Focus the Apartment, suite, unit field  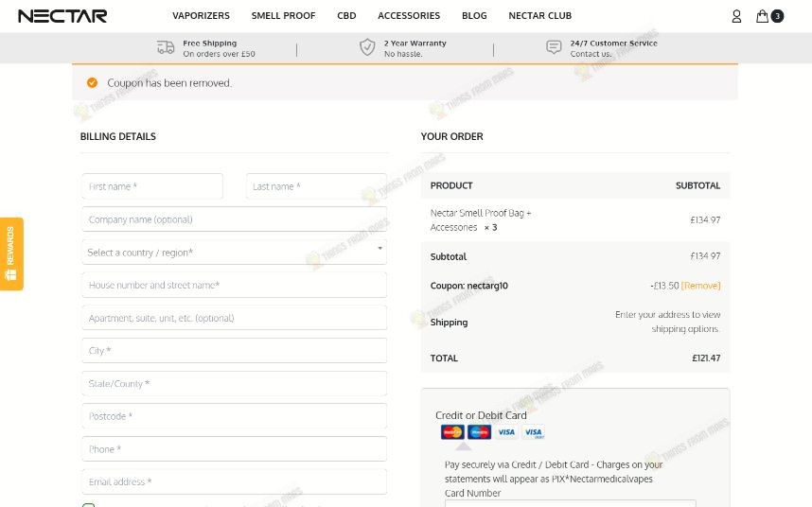pos(234,318)
